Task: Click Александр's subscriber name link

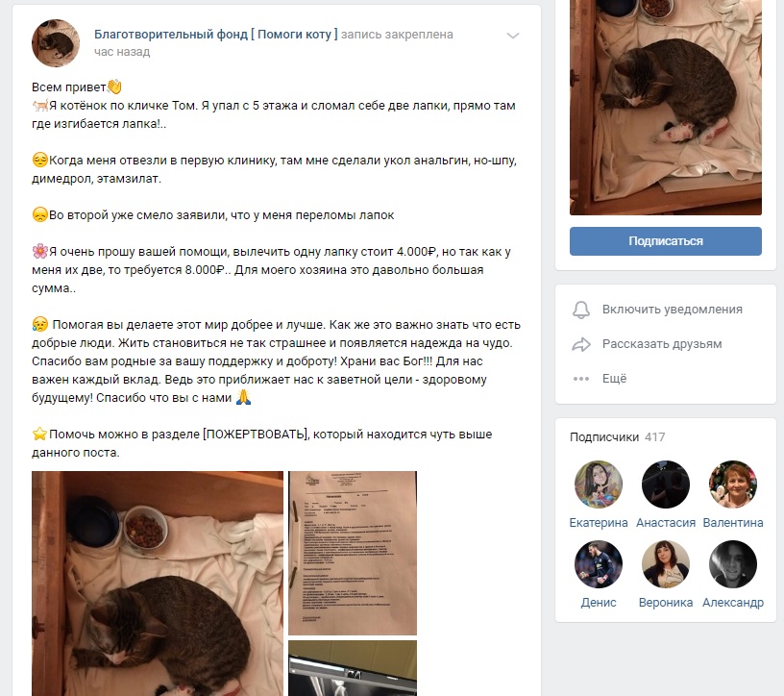Action: pos(733,603)
